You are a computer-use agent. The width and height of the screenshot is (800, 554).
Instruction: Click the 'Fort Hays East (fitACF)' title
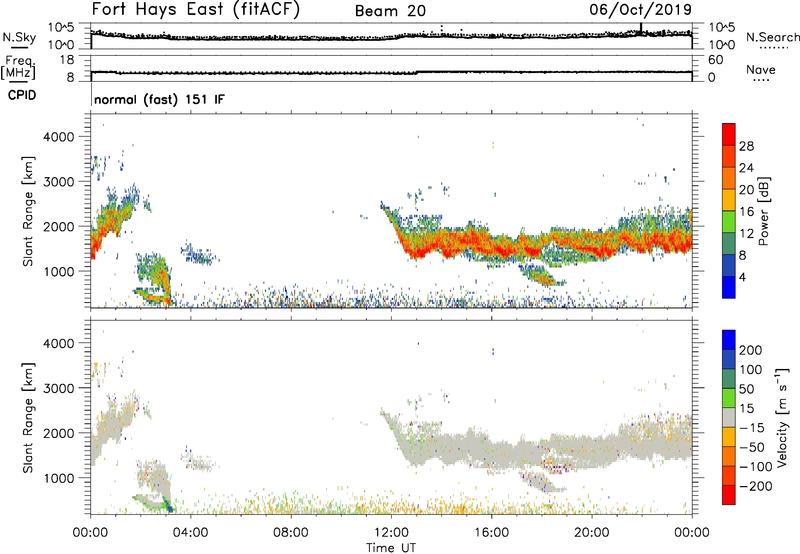[195, 9]
